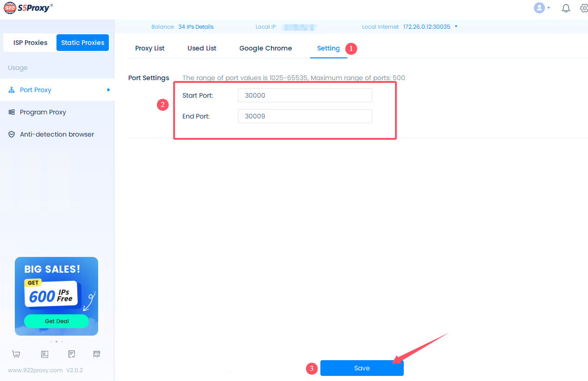
Task: Click the settings gear in top right
Action: coord(584,8)
